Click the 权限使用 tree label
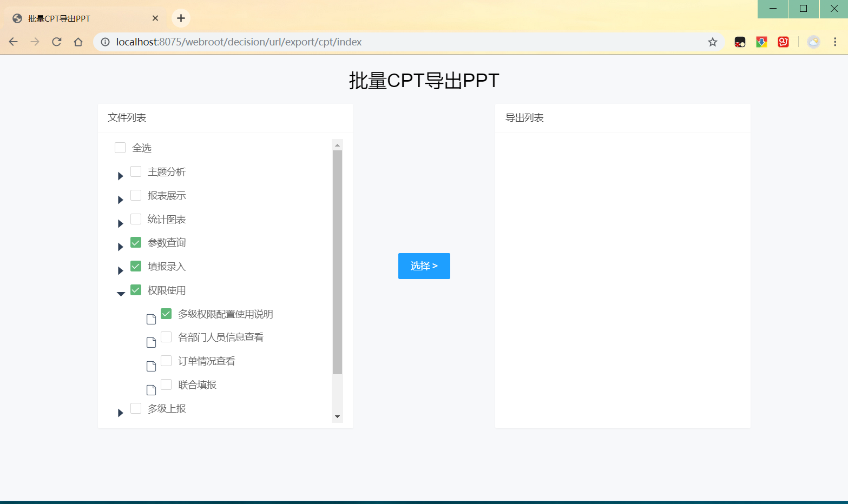The image size is (848, 504). 167,290
